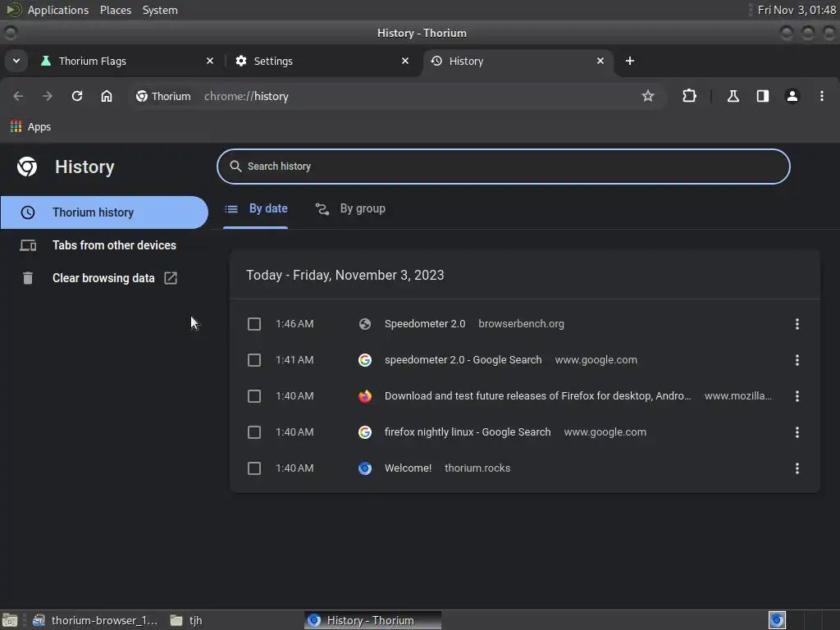Click the browserbench.org domain text
The width and height of the screenshot is (840, 630).
521,324
